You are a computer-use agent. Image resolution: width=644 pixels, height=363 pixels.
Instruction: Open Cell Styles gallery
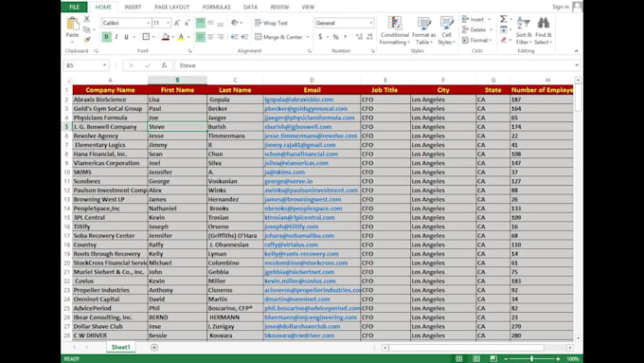pos(446,31)
